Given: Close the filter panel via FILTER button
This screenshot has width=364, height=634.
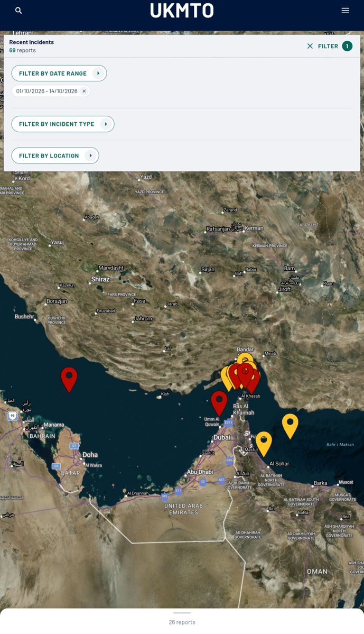Looking at the screenshot, I should (322, 46).
